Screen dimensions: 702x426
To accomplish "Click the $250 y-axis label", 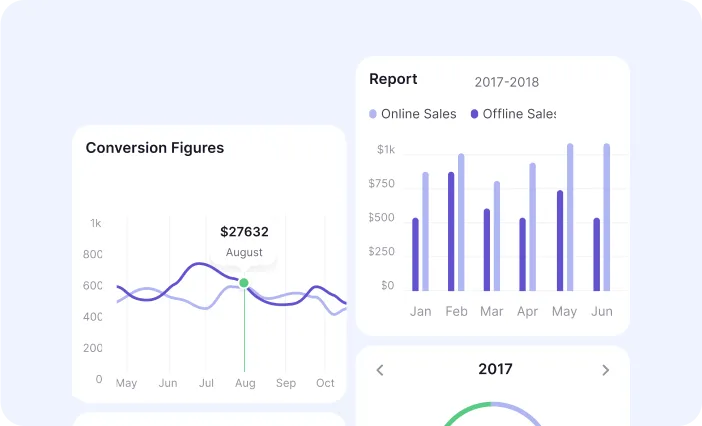I will click(381, 251).
